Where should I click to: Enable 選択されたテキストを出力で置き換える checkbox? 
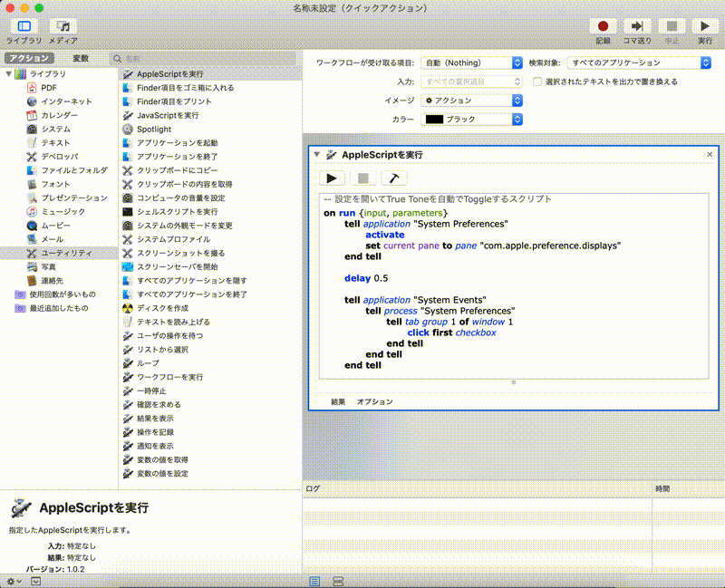pyautogui.click(x=536, y=82)
